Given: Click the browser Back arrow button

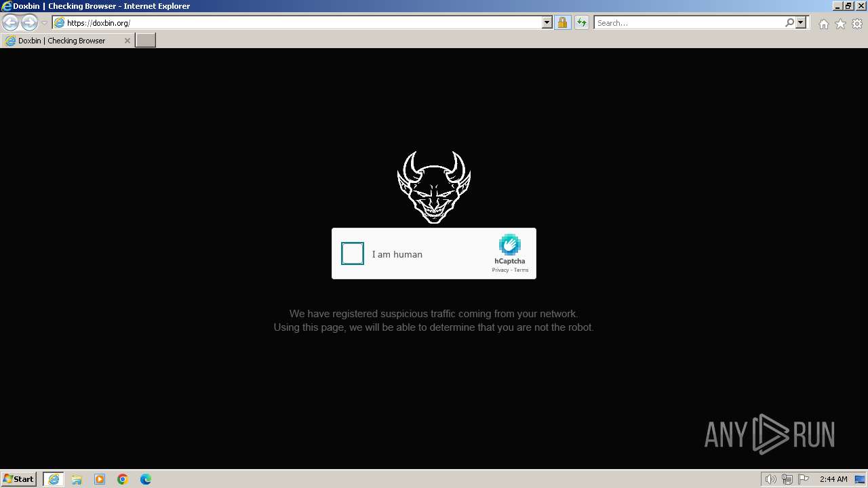Looking at the screenshot, I should 11,22.
